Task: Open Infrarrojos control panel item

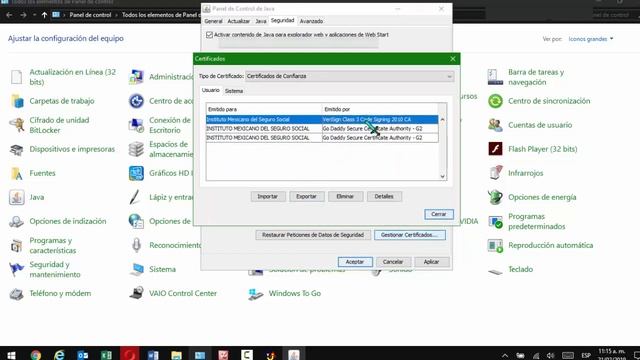Action: 516,173
